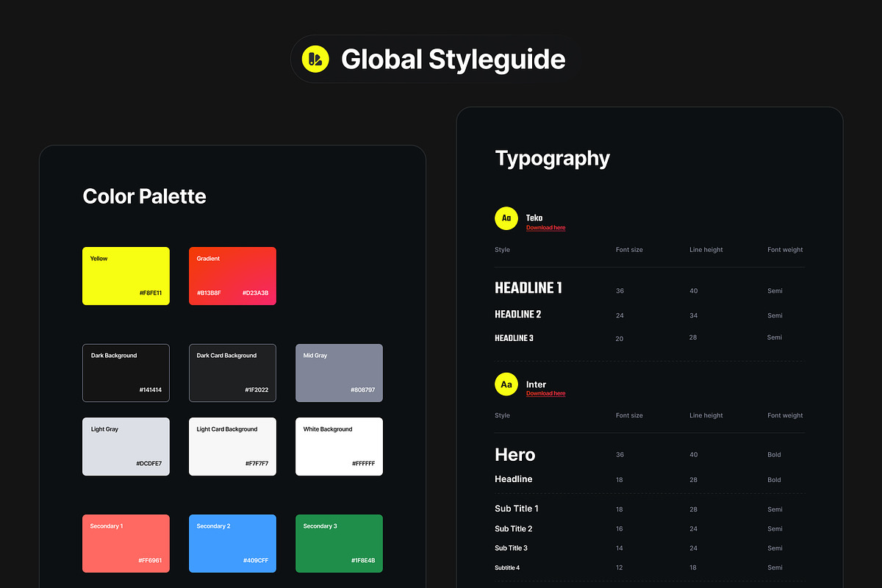Click line height 34 in HEADLINE 2 row
This screenshot has height=588, width=882.
[x=694, y=315]
